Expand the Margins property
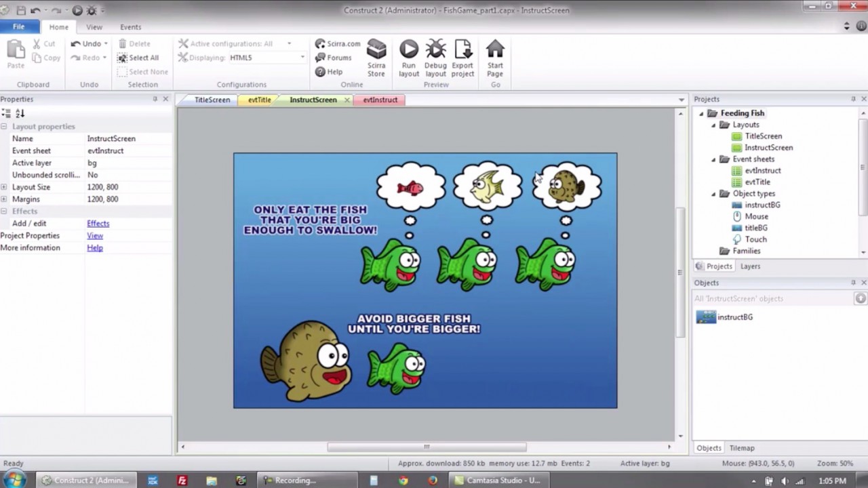 (x=4, y=199)
